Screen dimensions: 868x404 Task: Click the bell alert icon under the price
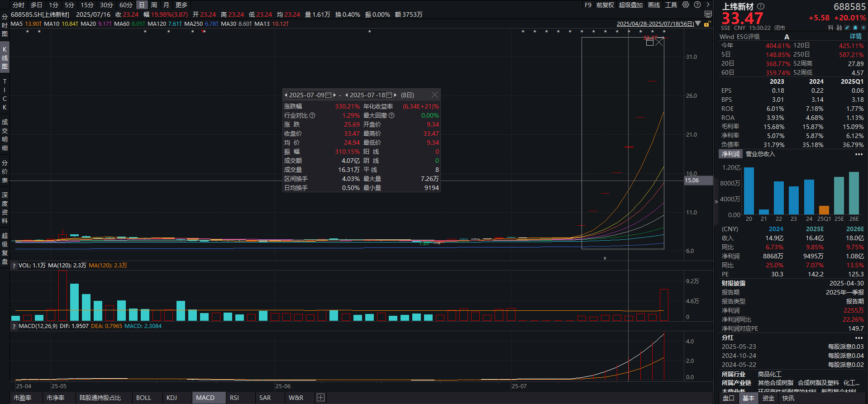(855, 28)
